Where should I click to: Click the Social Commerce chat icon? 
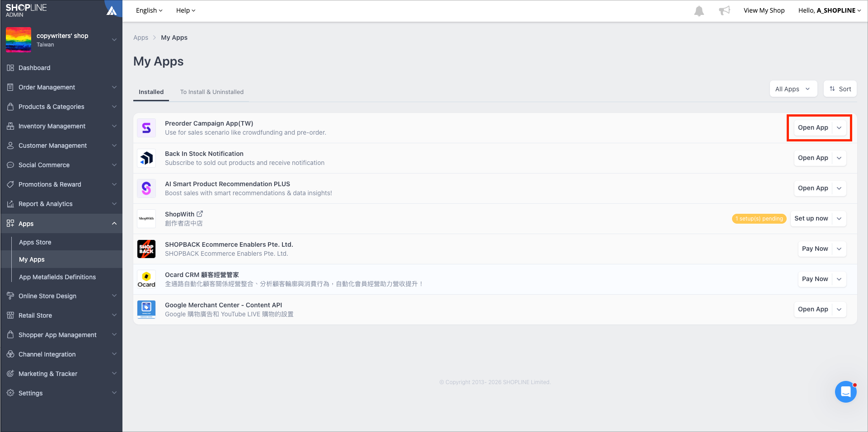pos(10,165)
